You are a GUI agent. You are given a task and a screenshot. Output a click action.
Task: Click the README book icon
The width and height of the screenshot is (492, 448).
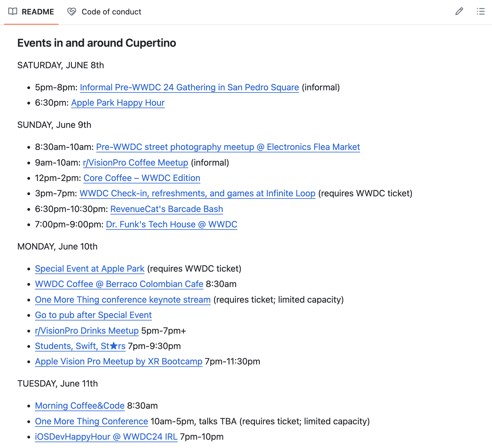click(x=13, y=12)
